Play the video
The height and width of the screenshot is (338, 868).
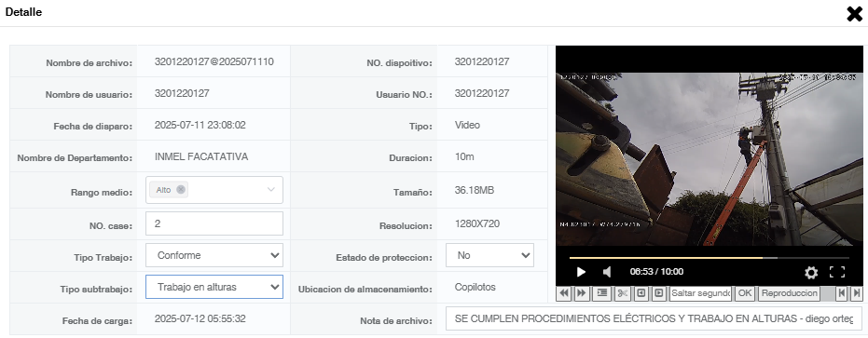point(581,272)
